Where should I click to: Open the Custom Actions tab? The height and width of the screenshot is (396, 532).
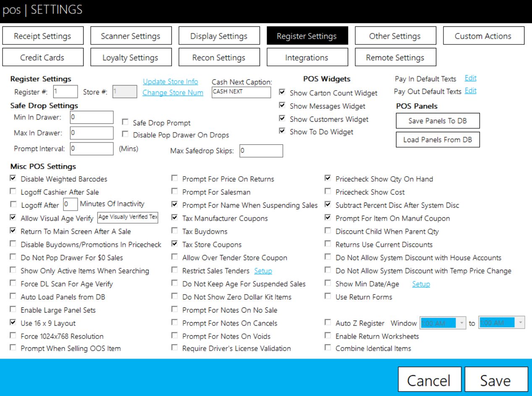(x=483, y=36)
